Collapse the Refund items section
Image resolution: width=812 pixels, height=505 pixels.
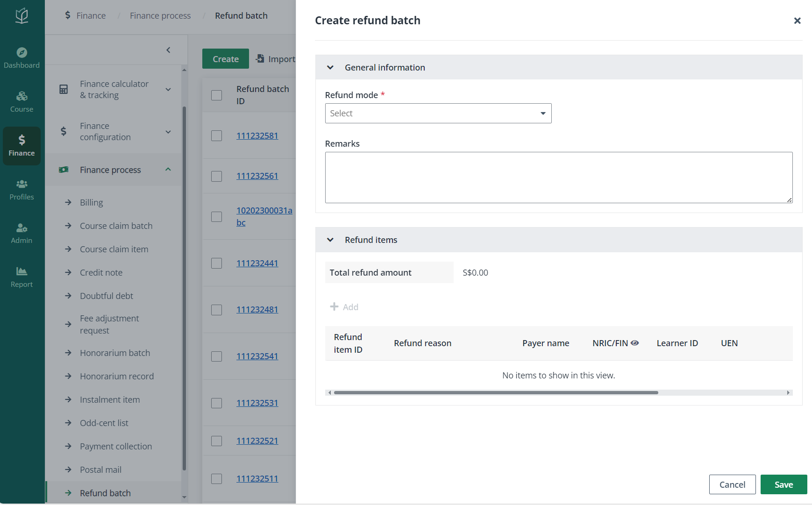point(330,240)
